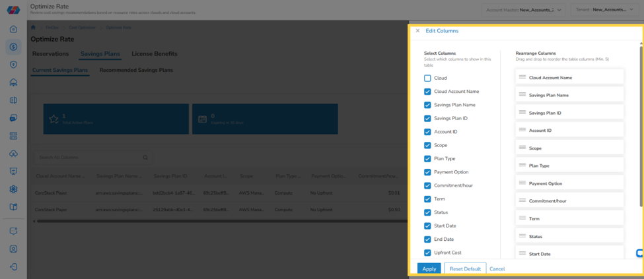Click the chat notification sidebar icon
The width and height of the screenshot is (644, 279).
pos(14,231)
